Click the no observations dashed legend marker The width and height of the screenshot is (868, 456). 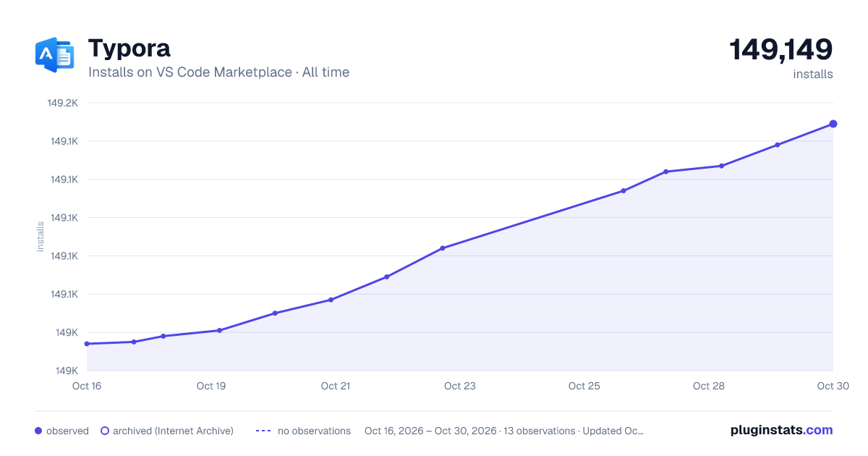(x=263, y=431)
